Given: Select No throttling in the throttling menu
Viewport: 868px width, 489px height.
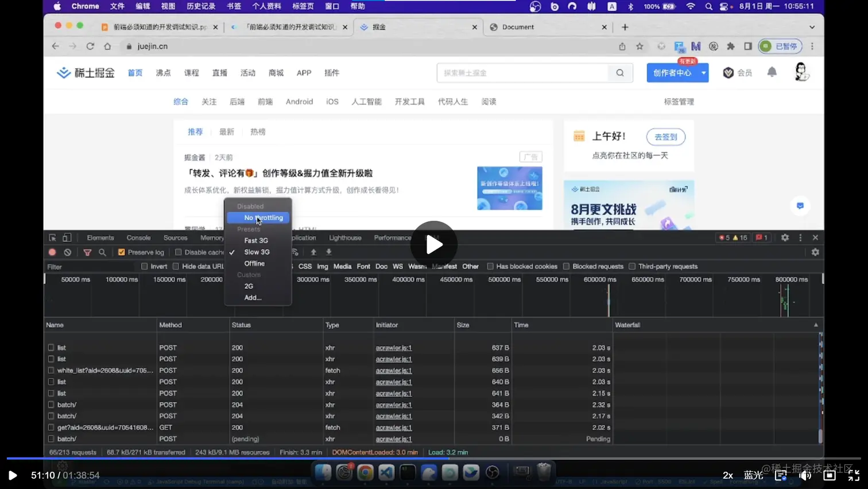Looking at the screenshot, I should (x=258, y=218).
